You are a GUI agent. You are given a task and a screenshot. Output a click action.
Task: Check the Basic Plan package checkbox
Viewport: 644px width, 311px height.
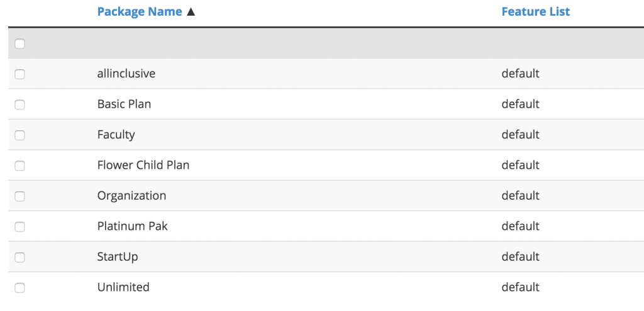19,105
